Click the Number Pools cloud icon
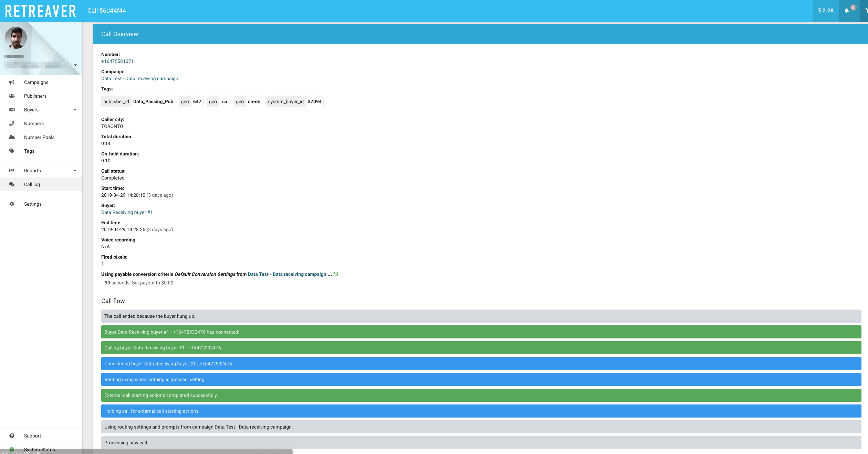The image size is (868, 454). click(12, 137)
